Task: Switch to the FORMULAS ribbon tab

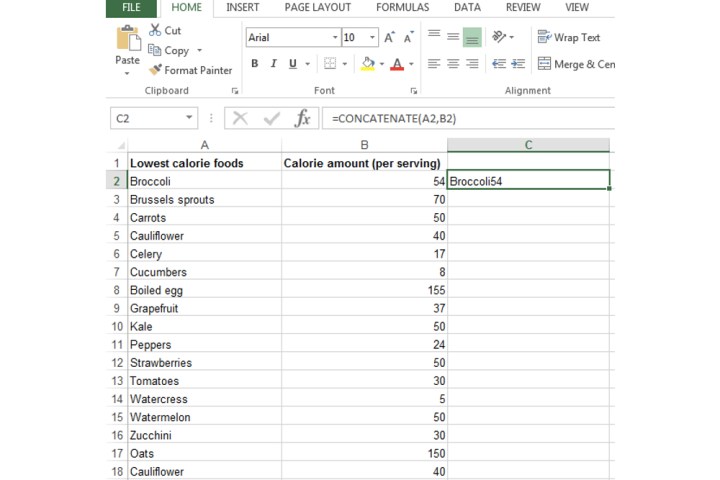Action: coord(402,8)
